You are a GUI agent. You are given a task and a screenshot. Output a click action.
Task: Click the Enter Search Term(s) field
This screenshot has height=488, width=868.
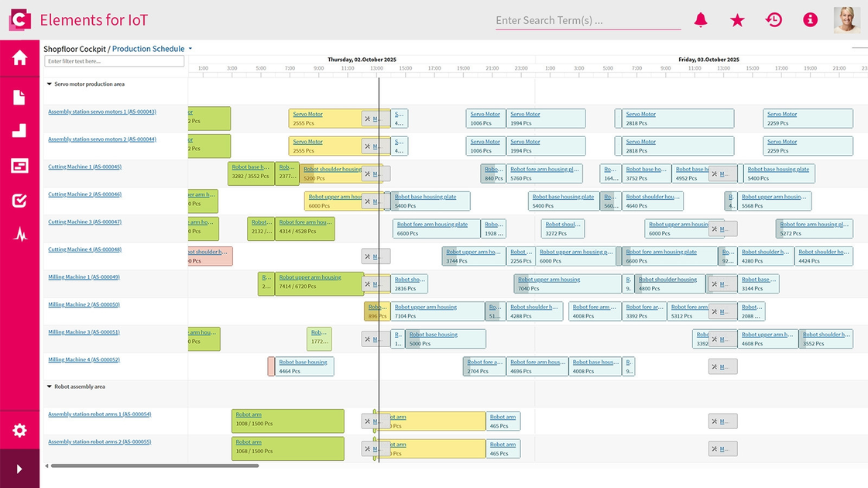click(587, 21)
